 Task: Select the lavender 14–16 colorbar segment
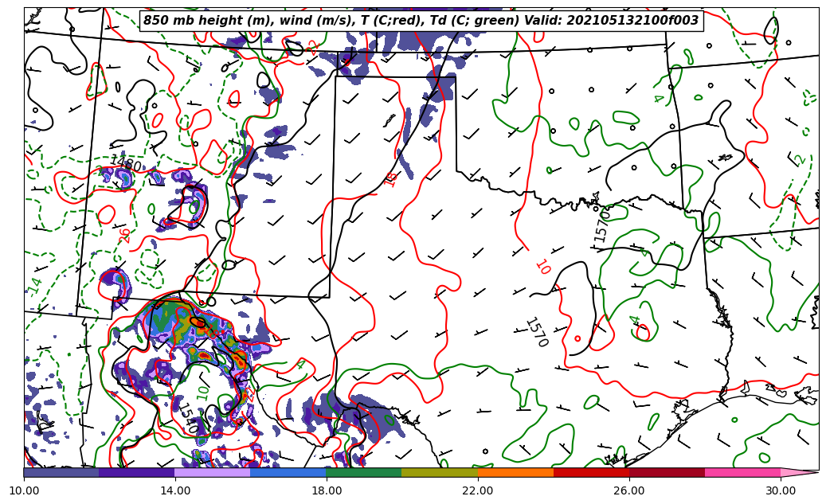[x=213, y=472]
